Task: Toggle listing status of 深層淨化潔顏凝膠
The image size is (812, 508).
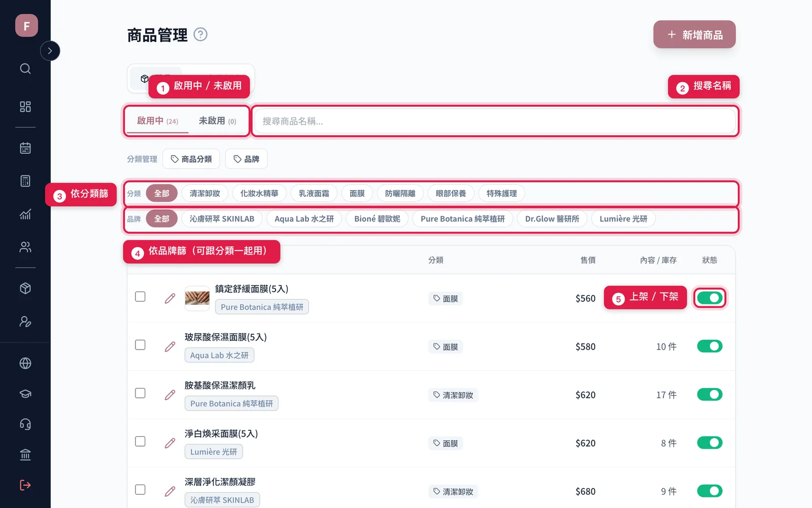Action: (709, 491)
